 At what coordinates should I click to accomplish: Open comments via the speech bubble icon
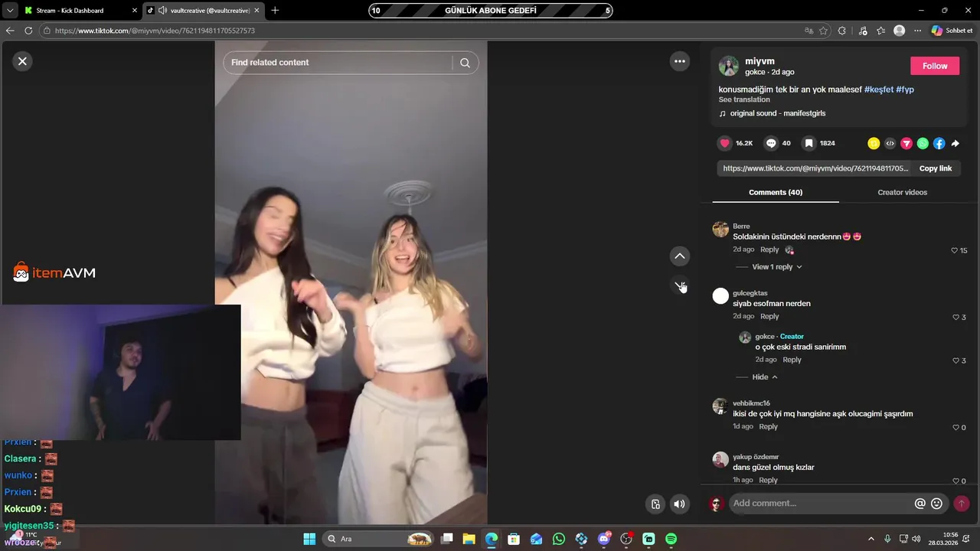click(771, 143)
